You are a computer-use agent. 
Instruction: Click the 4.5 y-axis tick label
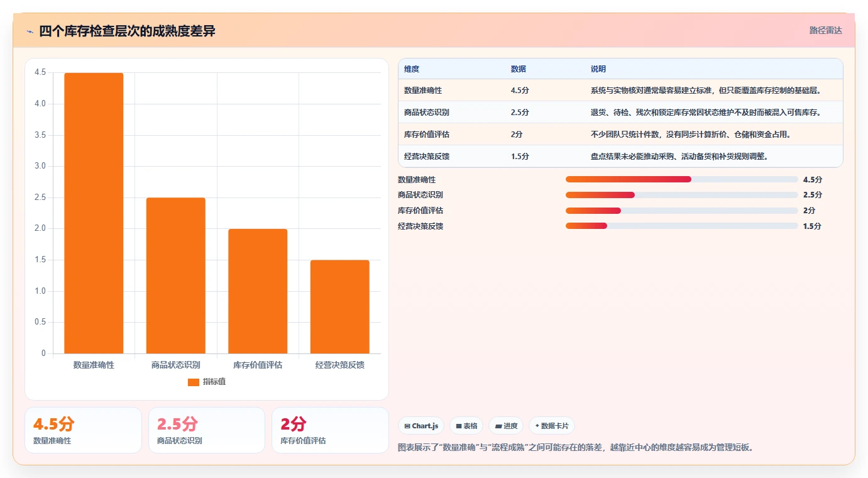[40, 72]
